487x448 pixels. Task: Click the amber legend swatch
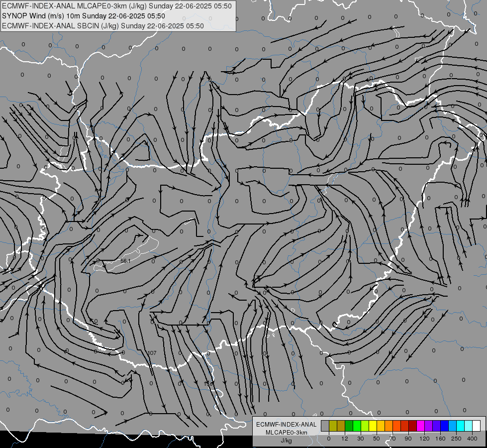[x=381, y=426]
